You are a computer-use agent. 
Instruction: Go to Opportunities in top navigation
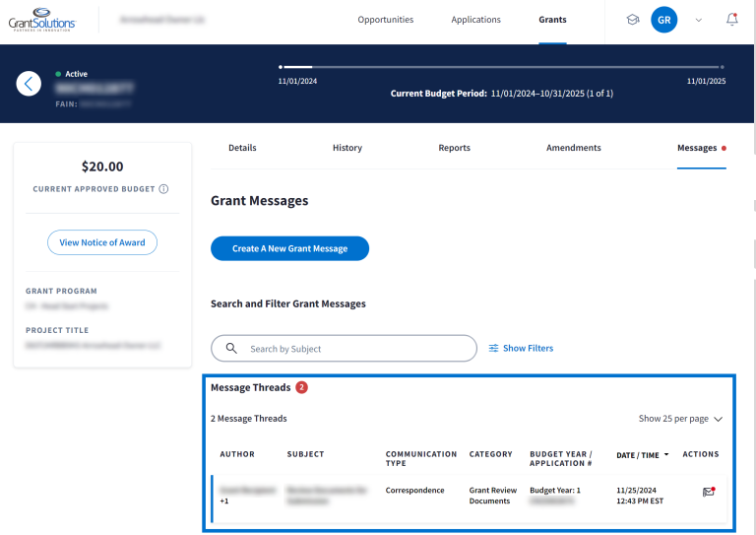coord(385,20)
